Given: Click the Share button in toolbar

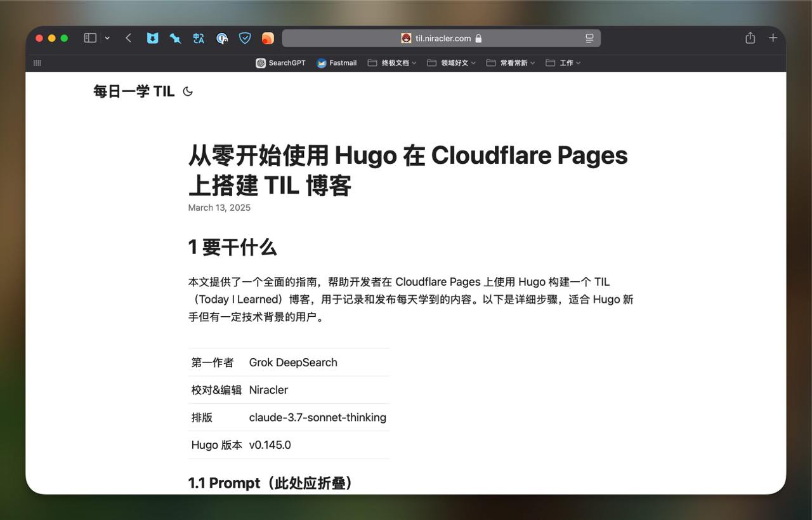Looking at the screenshot, I should pos(750,38).
